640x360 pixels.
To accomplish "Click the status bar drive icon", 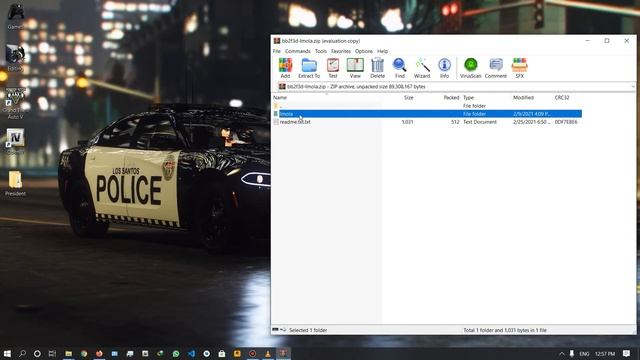I will pyautogui.click(x=276, y=330).
